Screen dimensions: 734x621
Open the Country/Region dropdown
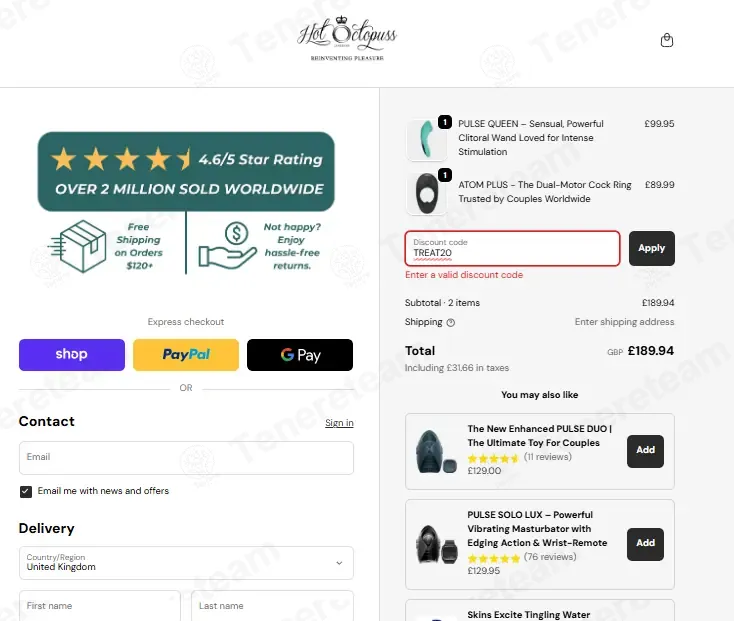[186, 563]
